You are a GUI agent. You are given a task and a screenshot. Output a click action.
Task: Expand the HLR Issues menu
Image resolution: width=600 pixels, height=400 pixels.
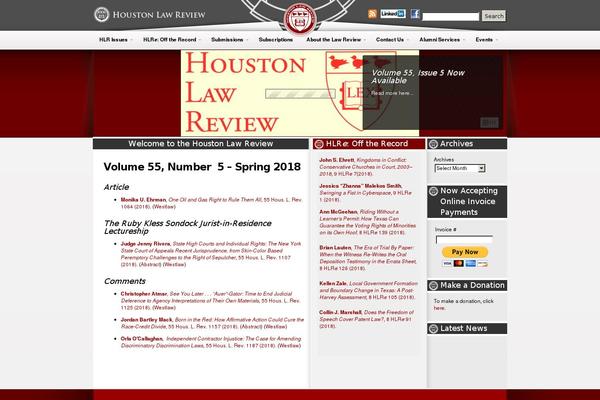click(x=116, y=40)
